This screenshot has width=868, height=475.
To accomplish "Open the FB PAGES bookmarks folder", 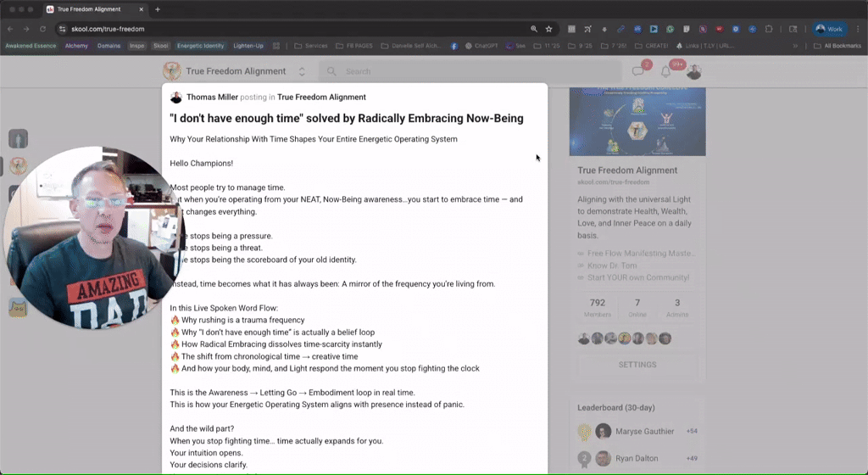I will click(353, 46).
